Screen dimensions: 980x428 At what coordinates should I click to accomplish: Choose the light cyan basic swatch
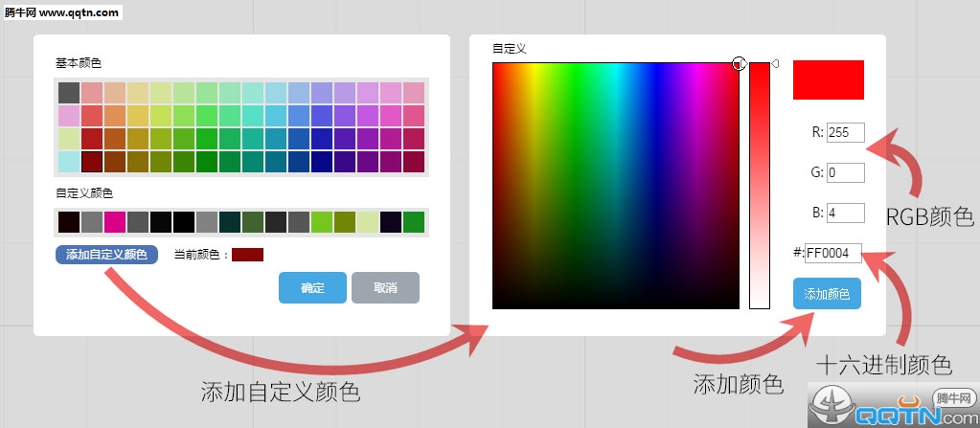click(68, 162)
